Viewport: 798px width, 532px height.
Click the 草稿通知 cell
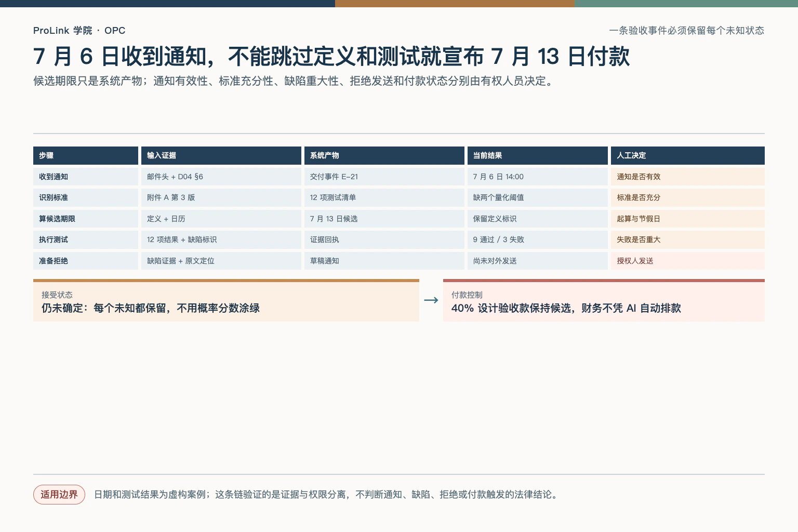384,261
